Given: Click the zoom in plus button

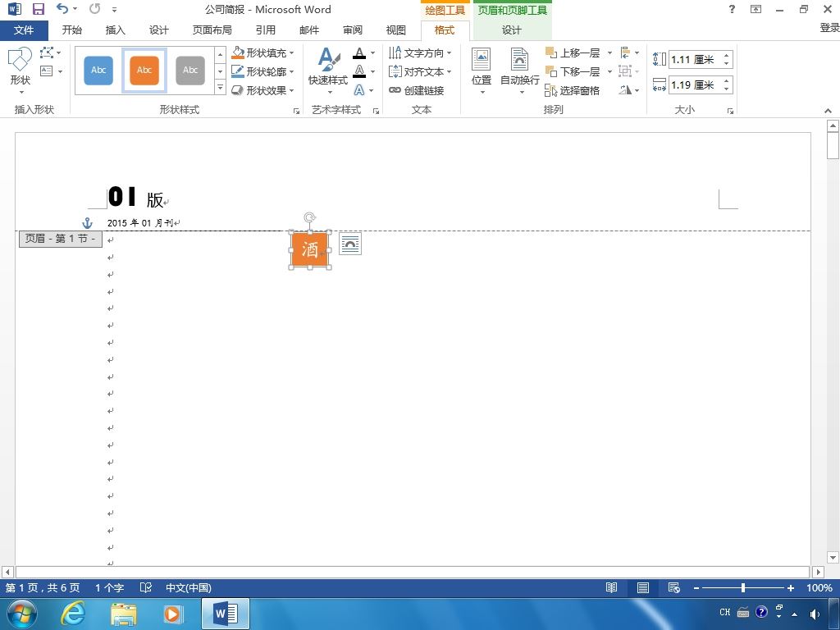Looking at the screenshot, I should coord(790,587).
